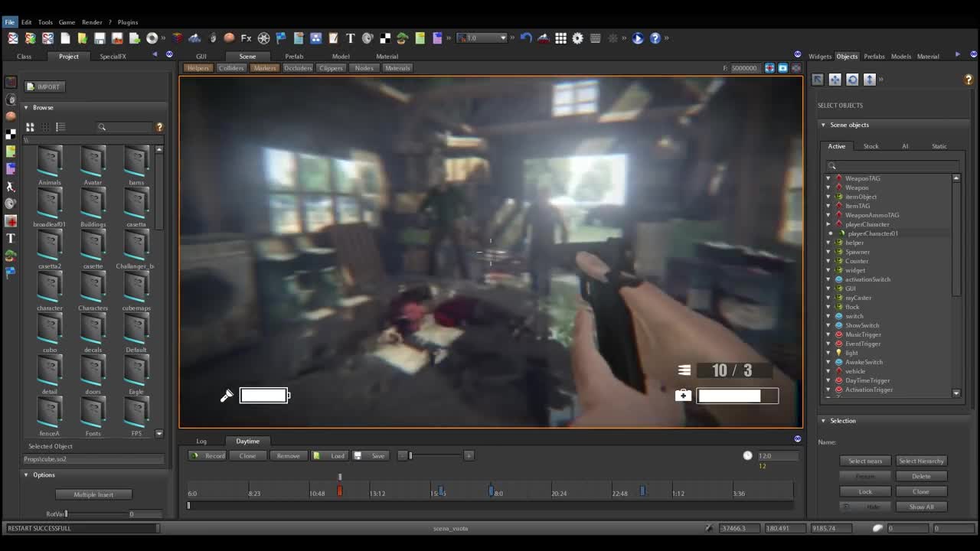Click the red target icon beside the F field
Image resolution: width=980 pixels, height=551 pixels.
770,68
